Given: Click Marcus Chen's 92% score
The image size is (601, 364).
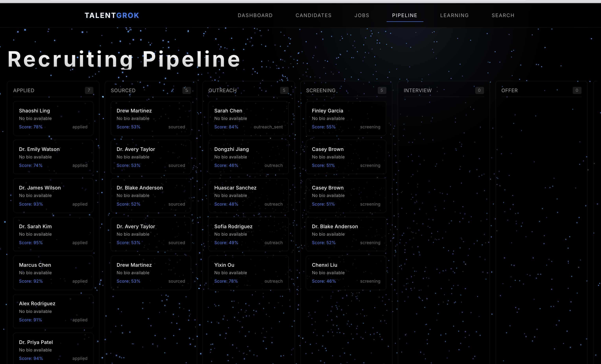Looking at the screenshot, I should (31, 281).
